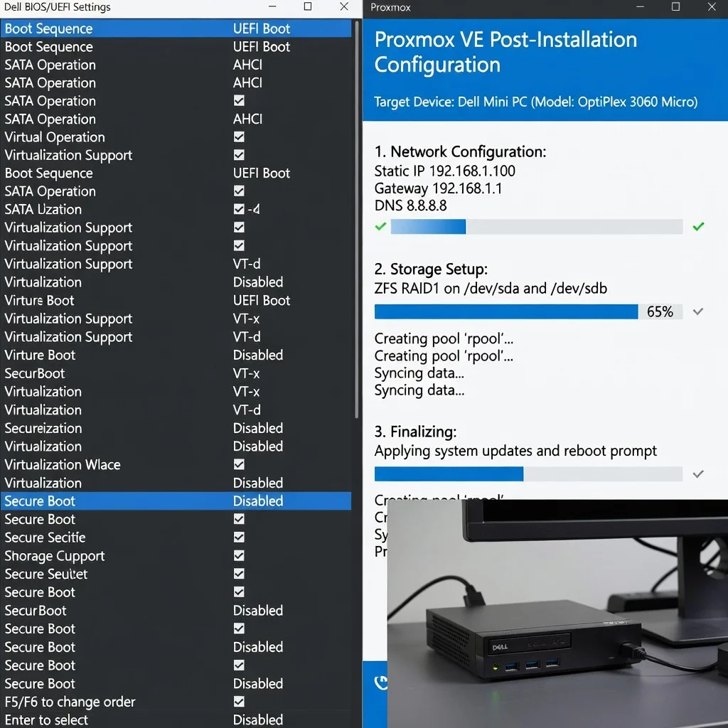Maximize the Proxmox window
The width and height of the screenshot is (728, 728).
(676, 6)
